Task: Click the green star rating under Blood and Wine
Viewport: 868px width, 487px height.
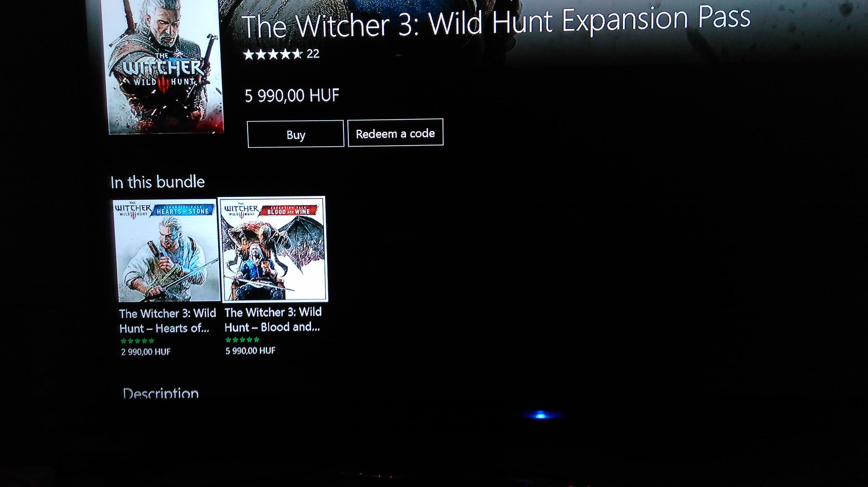Action: click(x=242, y=340)
